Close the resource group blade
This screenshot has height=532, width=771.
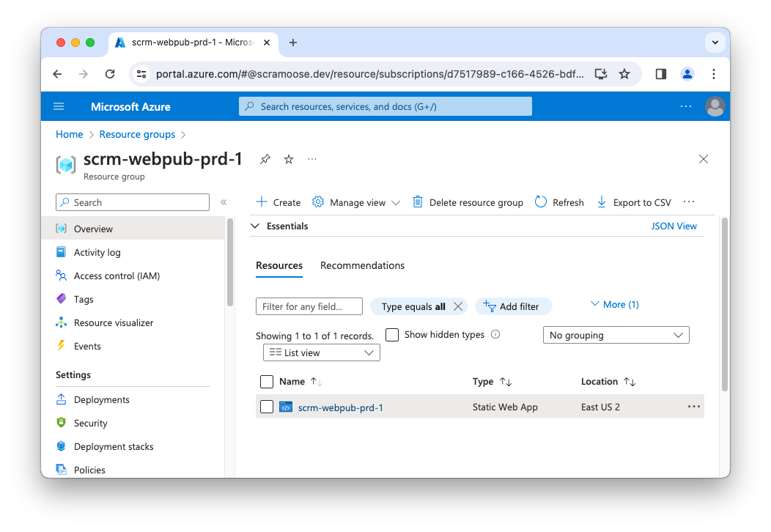click(704, 159)
